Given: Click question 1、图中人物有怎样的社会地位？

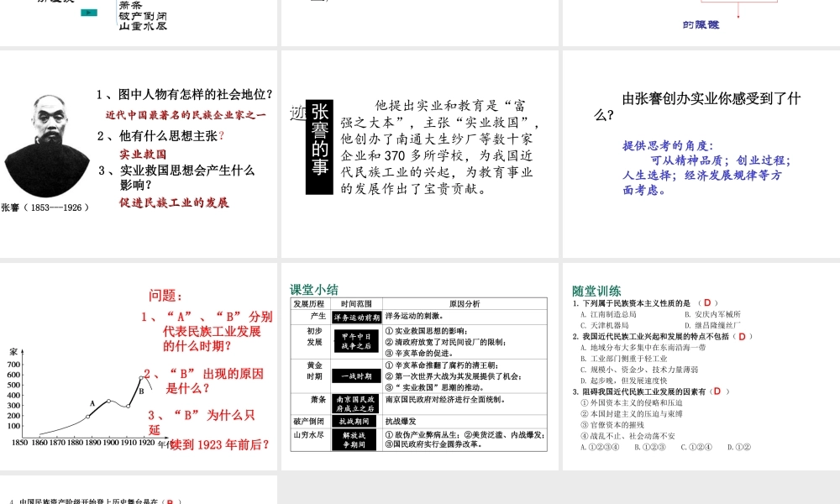Looking at the screenshot, I should [x=185, y=95].
